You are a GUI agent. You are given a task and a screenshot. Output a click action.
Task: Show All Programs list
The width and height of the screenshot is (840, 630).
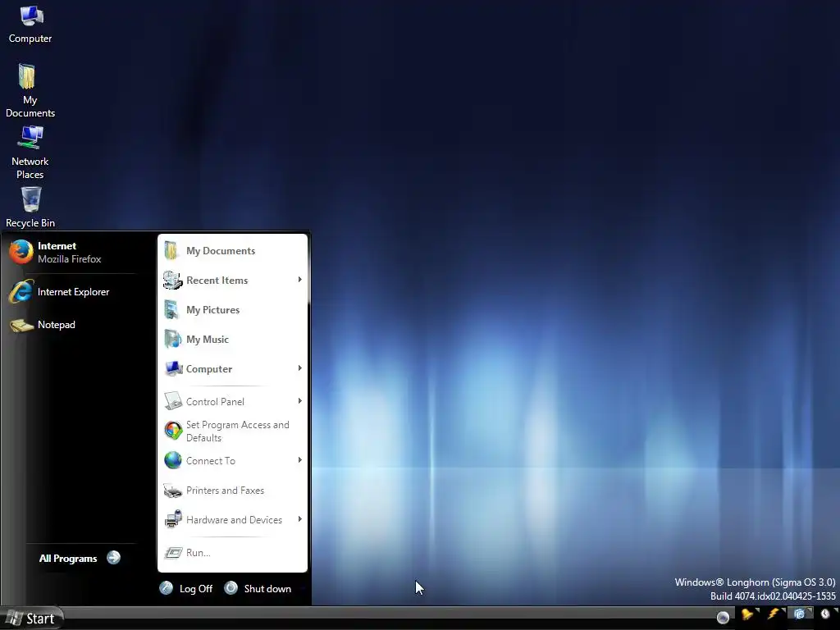80,558
